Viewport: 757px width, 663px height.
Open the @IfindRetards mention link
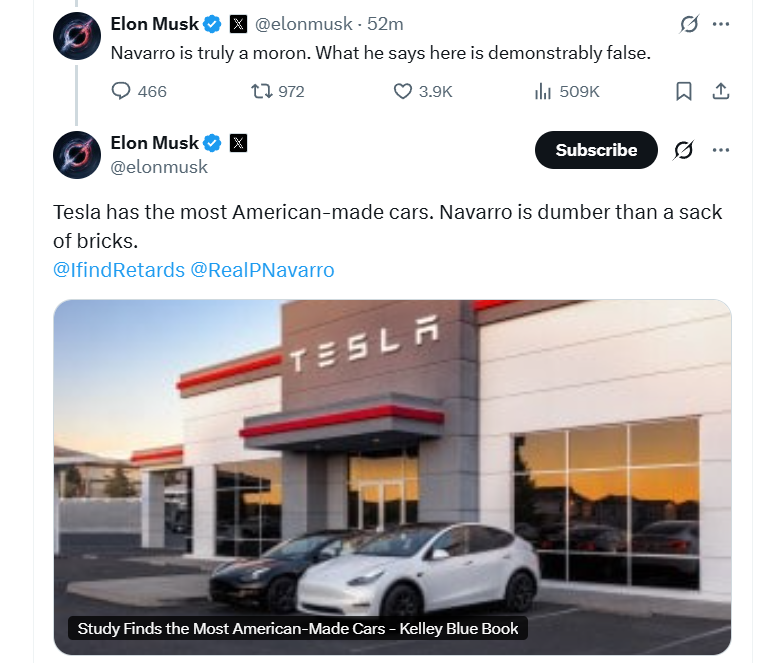pyautogui.click(x=119, y=270)
